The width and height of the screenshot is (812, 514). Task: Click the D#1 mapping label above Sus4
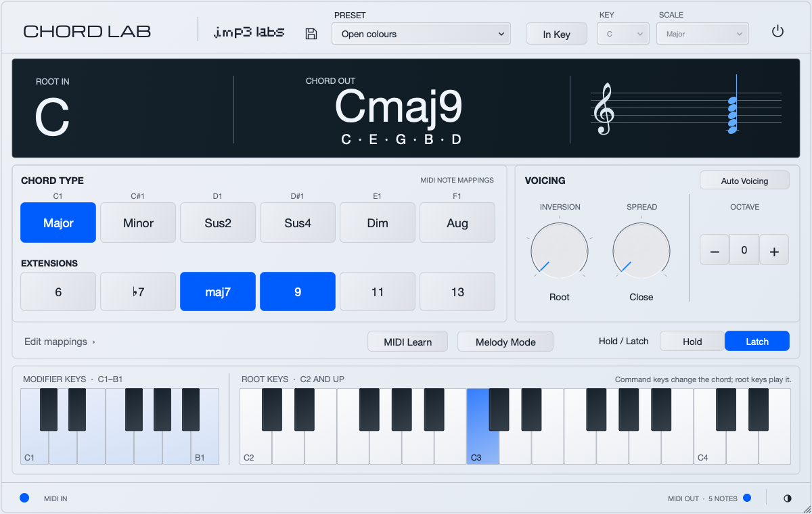coord(298,196)
